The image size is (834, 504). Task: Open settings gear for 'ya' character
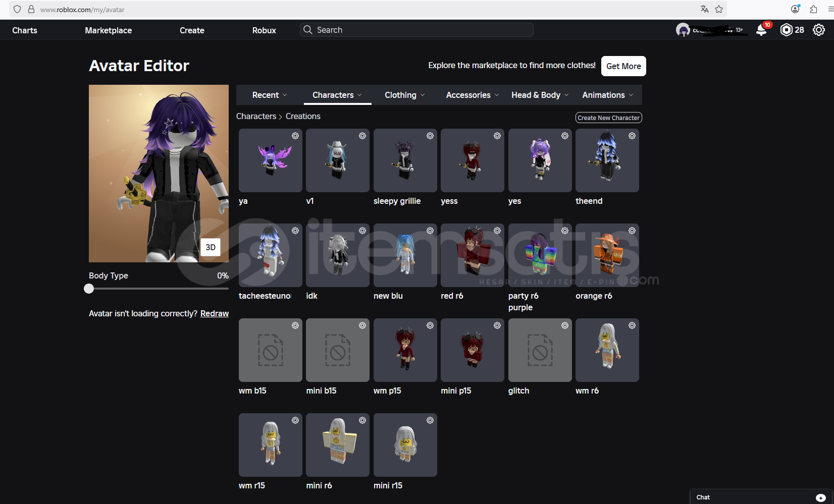[x=295, y=136]
